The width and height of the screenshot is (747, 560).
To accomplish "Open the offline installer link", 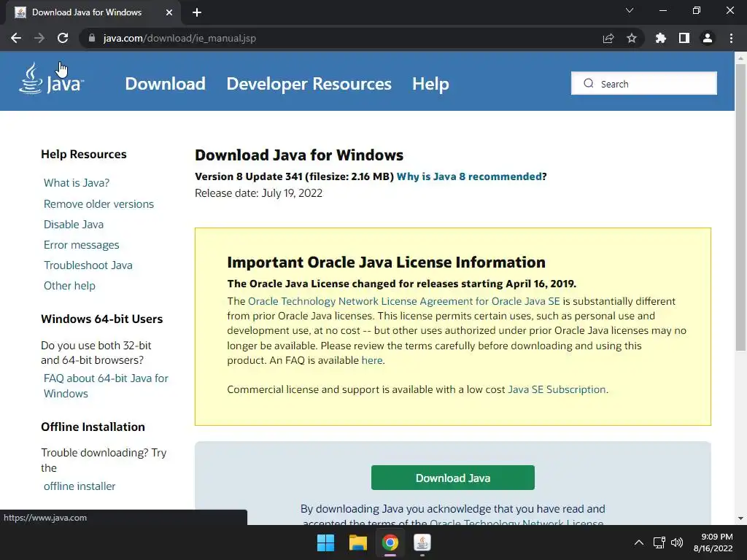I will [80, 486].
